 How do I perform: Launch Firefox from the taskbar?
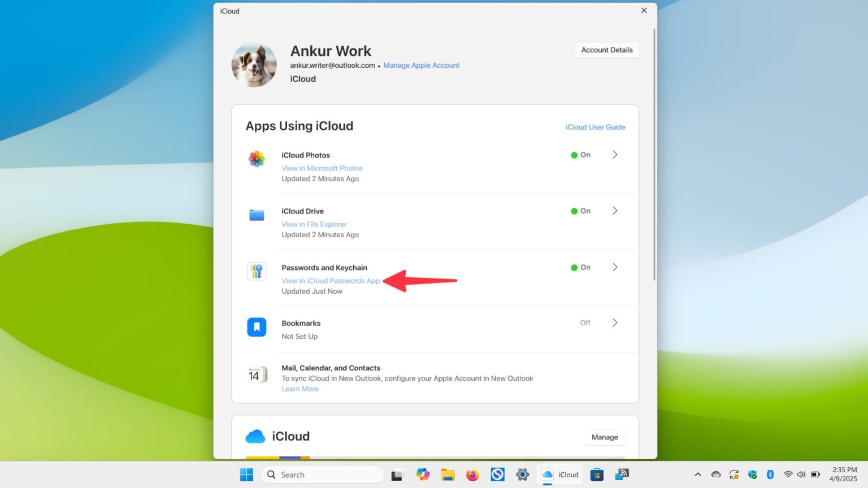tap(472, 474)
